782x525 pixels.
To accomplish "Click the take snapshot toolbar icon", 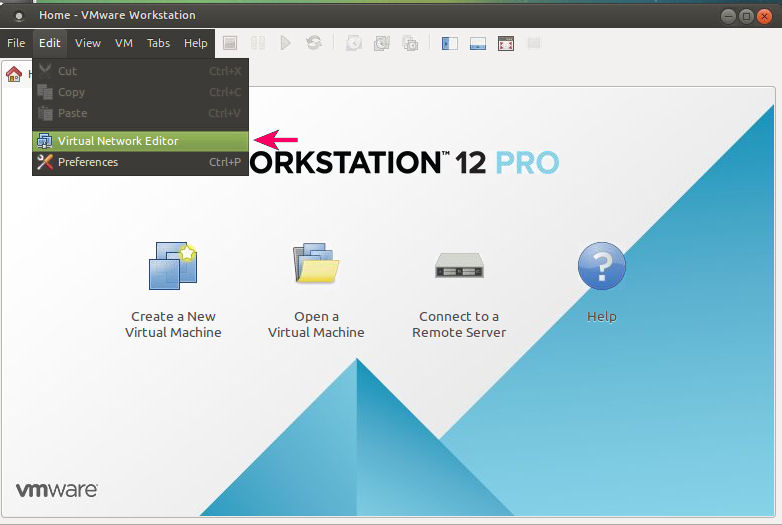I will point(354,43).
